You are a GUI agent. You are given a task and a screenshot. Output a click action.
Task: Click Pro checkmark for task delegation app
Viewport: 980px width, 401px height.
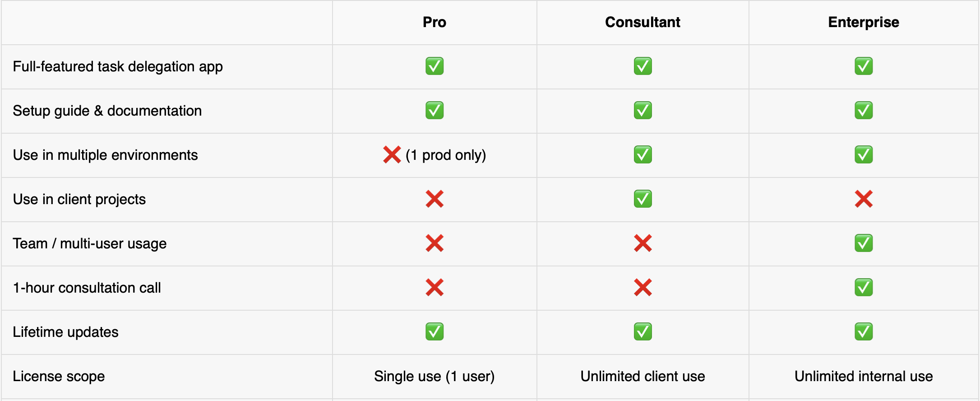[x=435, y=66]
